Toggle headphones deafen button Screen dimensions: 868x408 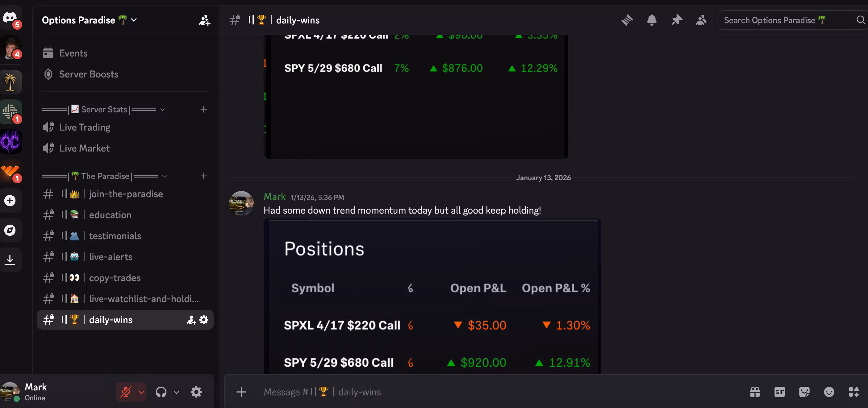[161, 392]
